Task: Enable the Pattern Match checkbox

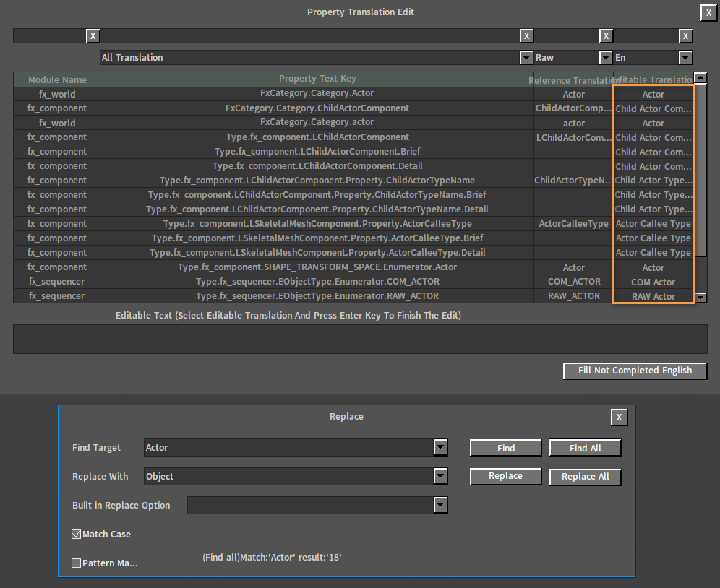Action: 77,563
